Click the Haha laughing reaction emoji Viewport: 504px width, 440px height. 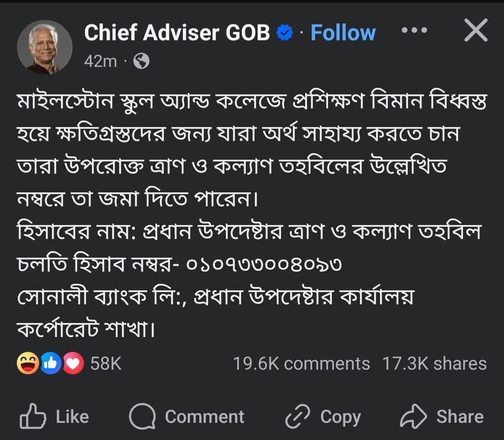click(27, 364)
